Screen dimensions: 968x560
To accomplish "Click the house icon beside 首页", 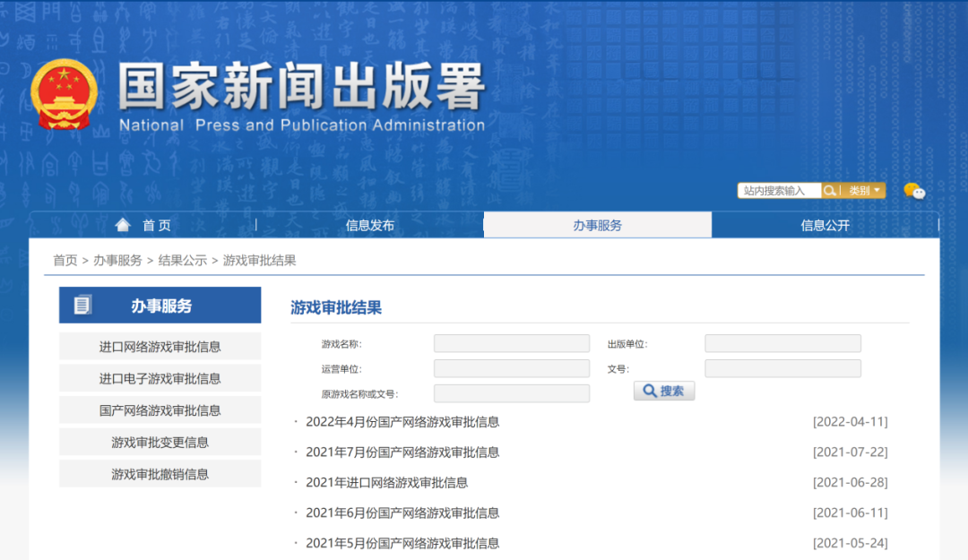I will [123, 225].
